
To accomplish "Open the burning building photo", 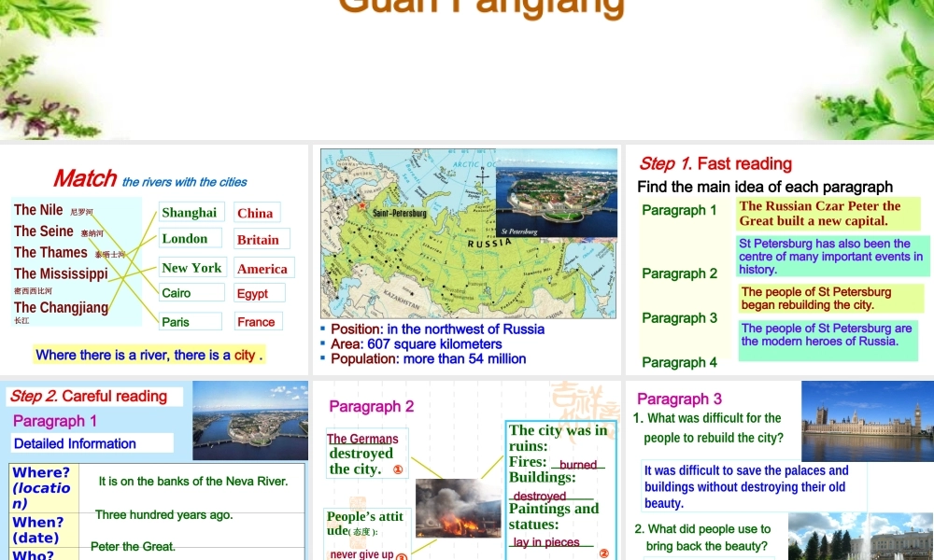I will pos(458,508).
